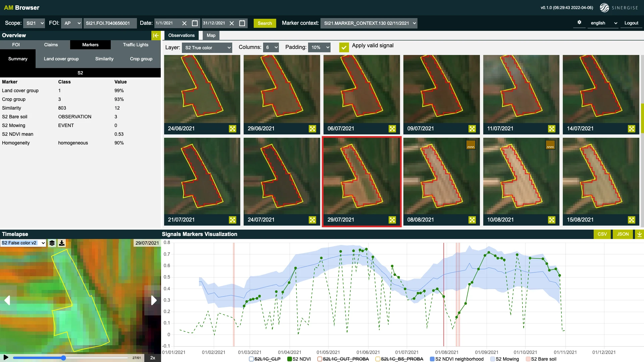Clear the end date 31/12/2021
The height and width of the screenshot is (362, 644).
coord(232,23)
